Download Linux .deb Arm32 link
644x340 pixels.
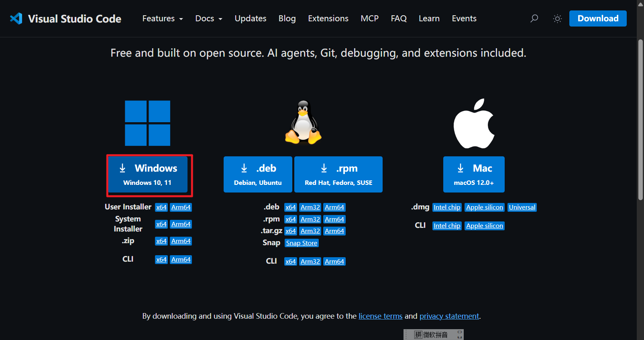310,207
